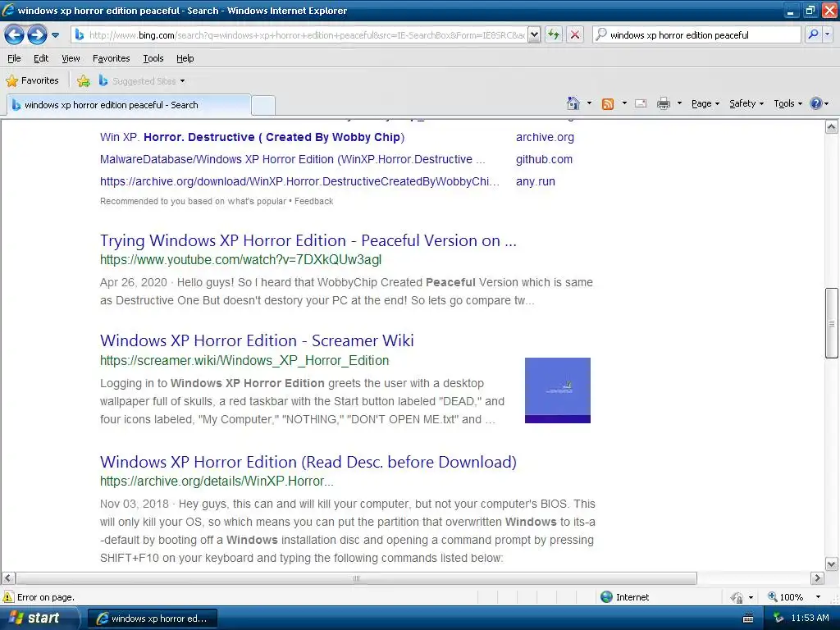Open Win XP Horror Destructive link
840x630 pixels.
coord(253,137)
